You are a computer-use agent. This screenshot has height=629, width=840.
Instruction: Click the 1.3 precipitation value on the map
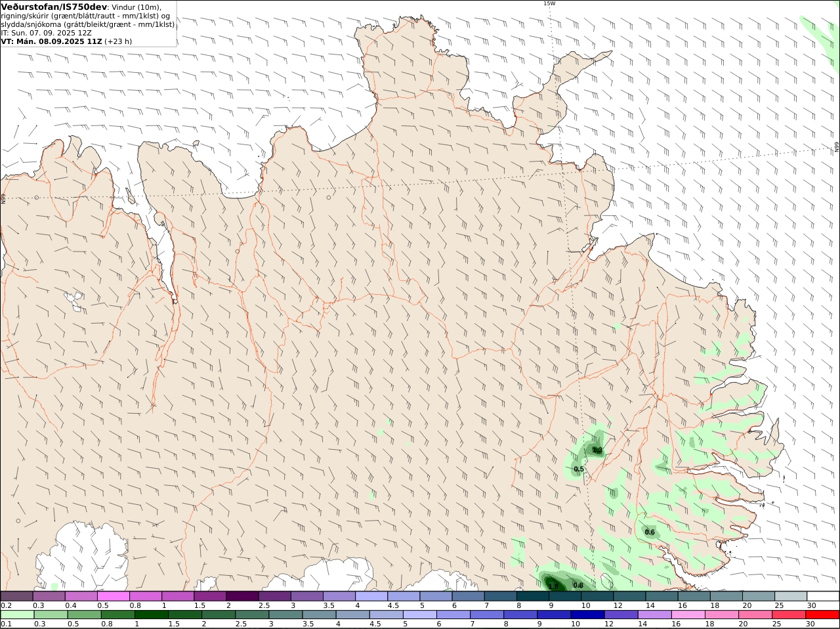[597, 450]
